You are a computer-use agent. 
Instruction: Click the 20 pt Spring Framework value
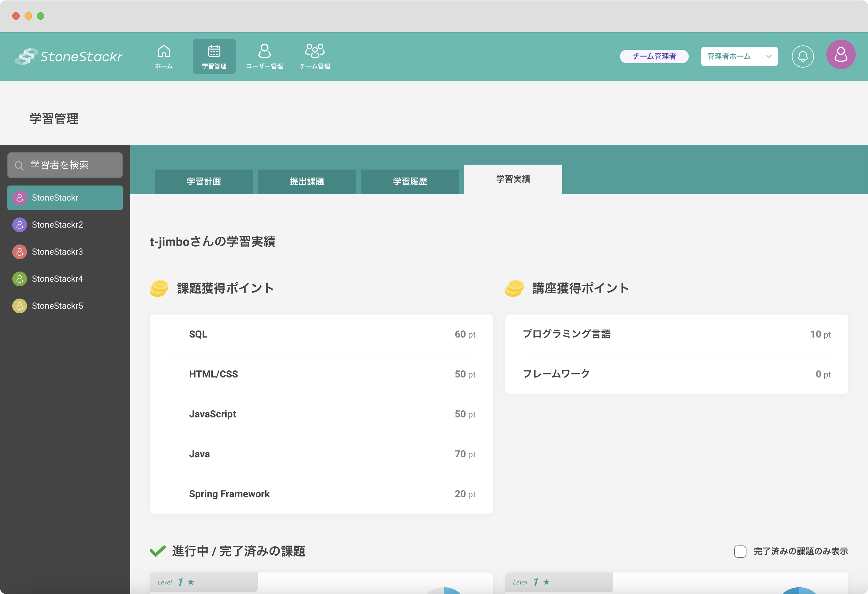pyautogui.click(x=465, y=494)
